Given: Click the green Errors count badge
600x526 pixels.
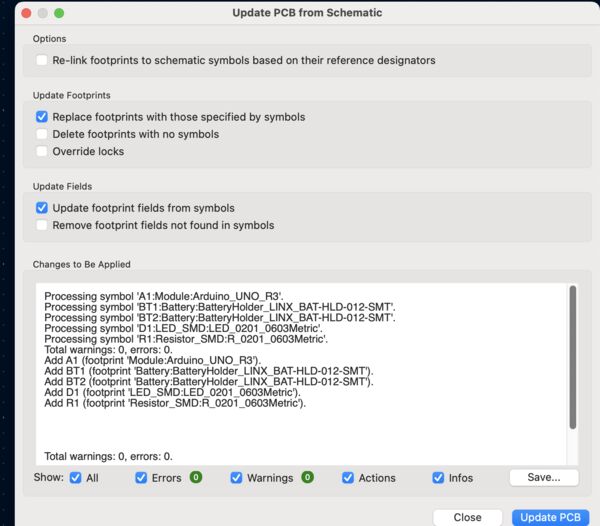Looking at the screenshot, I should tap(196, 478).
